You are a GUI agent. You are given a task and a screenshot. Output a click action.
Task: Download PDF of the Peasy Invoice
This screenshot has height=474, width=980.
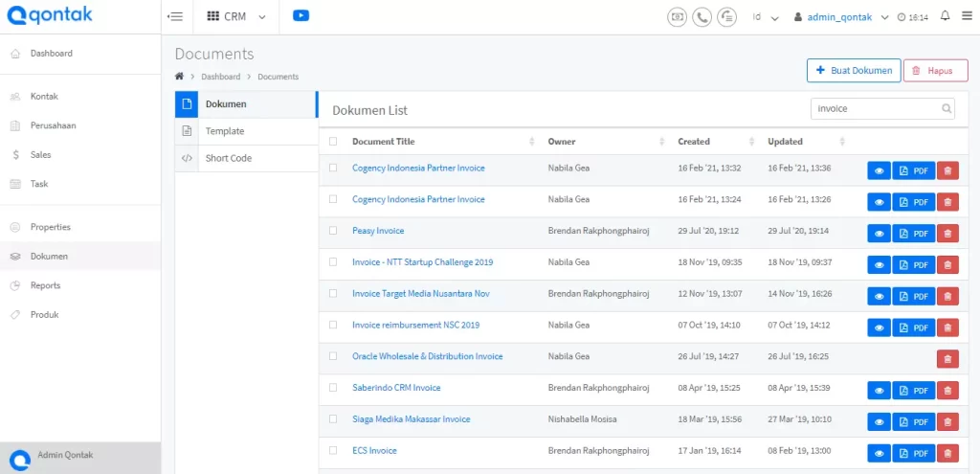pos(914,234)
